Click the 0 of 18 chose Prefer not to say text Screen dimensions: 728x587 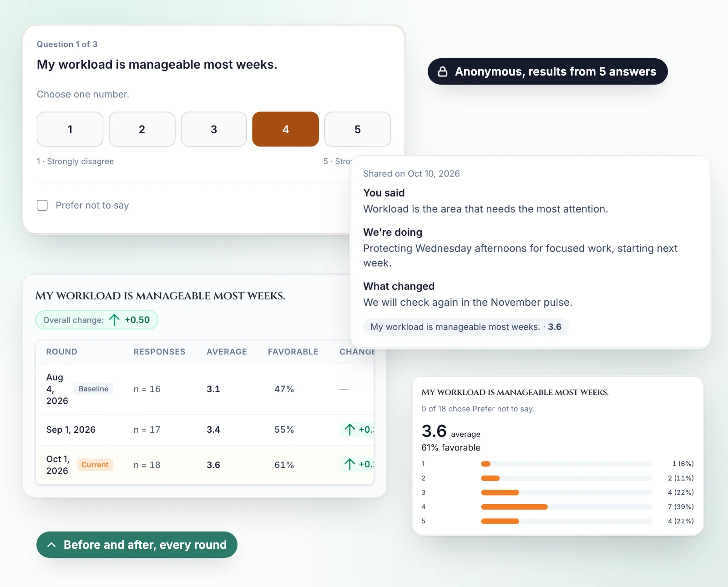click(x=478, y=409)
